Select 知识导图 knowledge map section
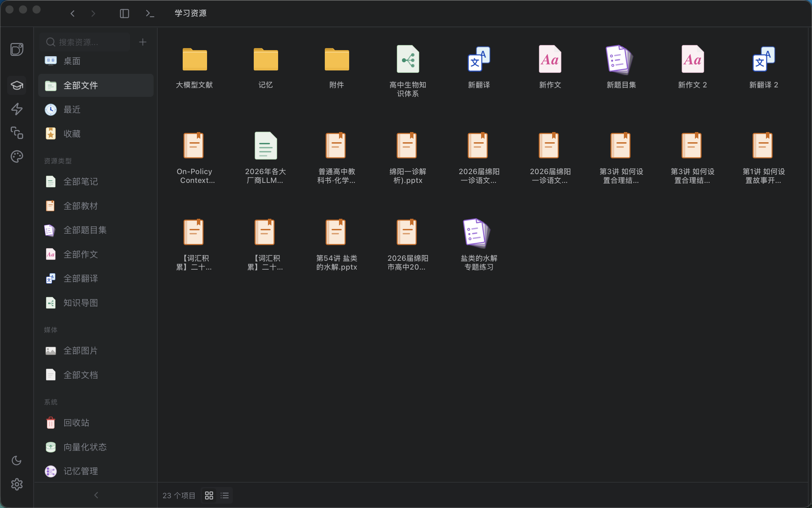This screenshot has height=508, width=812. [x=80, y=303]
